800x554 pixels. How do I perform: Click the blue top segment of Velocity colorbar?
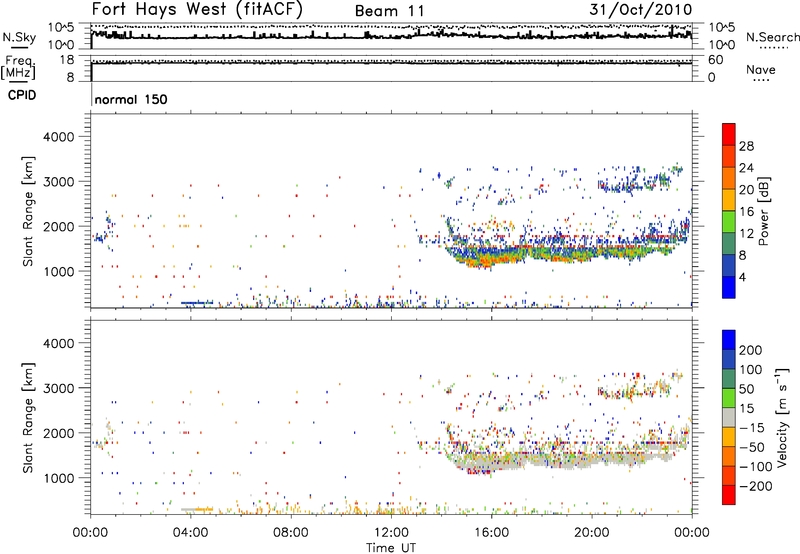(729, 340)
